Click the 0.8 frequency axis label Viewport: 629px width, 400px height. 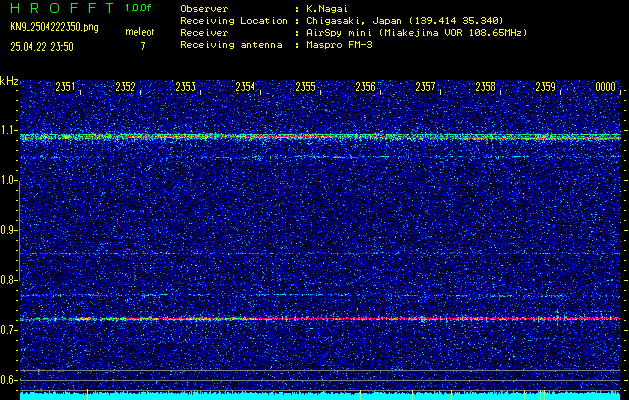coord(8,280)
